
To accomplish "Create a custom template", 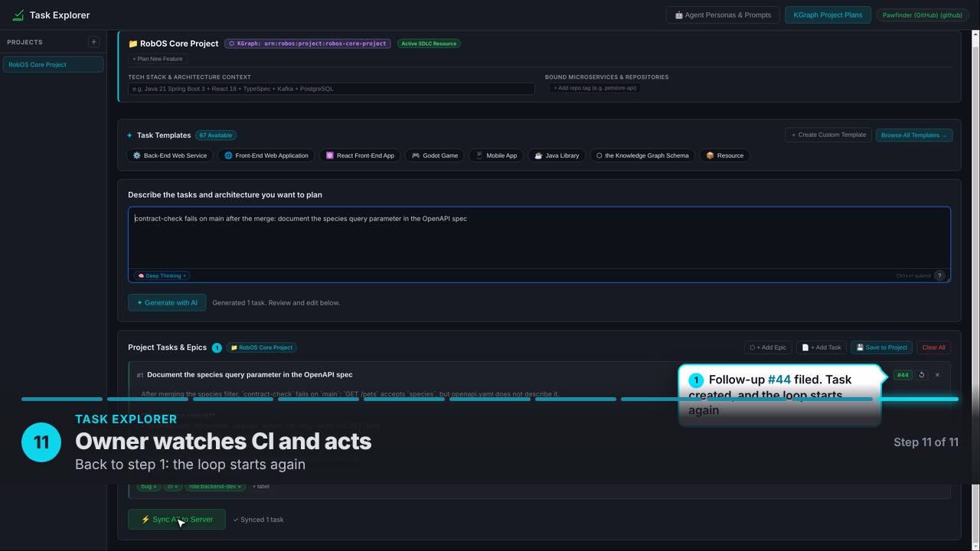I will 828,135.
